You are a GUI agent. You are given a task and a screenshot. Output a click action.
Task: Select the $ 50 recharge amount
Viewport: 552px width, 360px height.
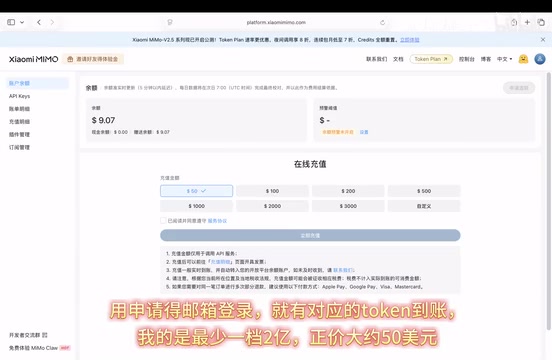coord(196,191)
